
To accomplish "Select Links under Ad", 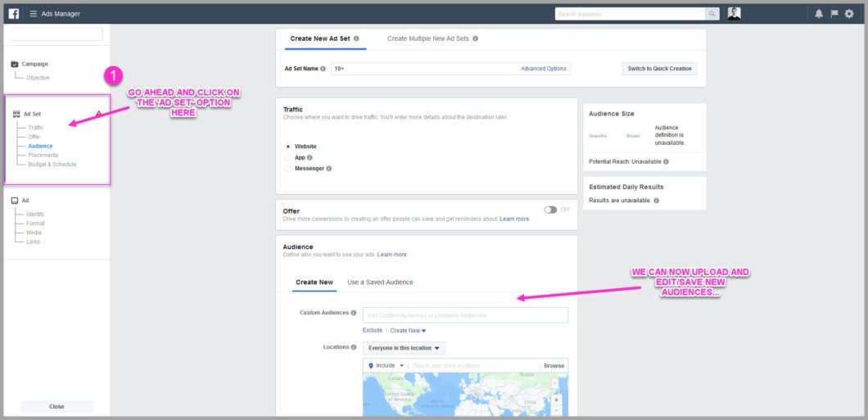I will point(34,242).
